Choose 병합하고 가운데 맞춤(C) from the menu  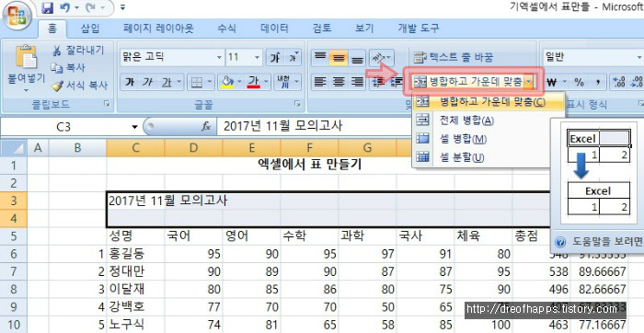point(489,102)
